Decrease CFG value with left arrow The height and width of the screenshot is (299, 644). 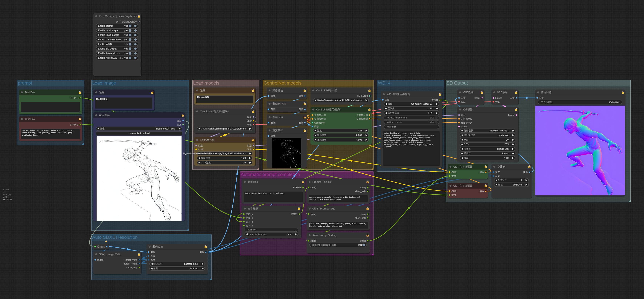coord(462,145)
